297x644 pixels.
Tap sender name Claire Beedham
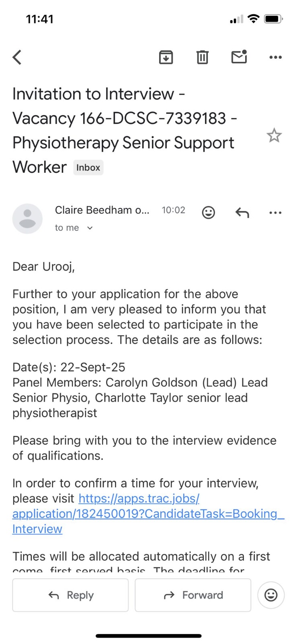coord(102,210)
